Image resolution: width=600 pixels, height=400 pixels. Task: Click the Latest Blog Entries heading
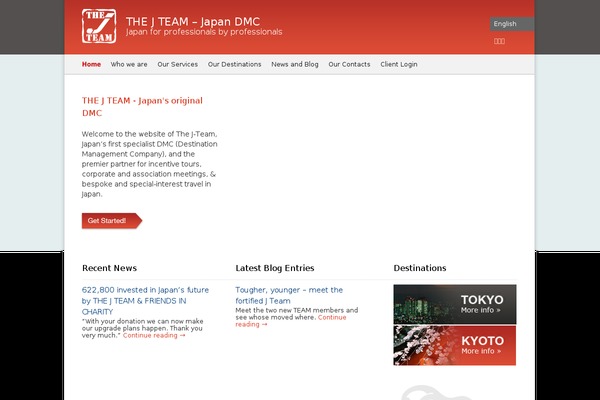pos(275,268)
